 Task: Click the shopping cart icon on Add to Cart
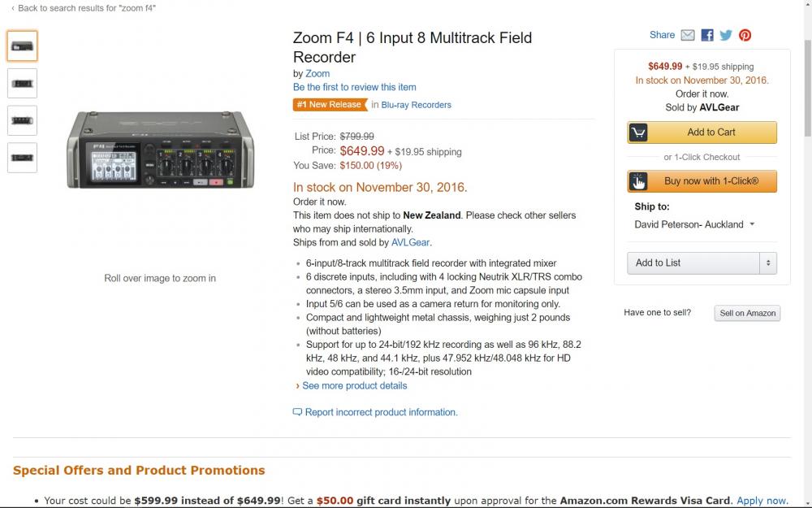pos(639,132)
